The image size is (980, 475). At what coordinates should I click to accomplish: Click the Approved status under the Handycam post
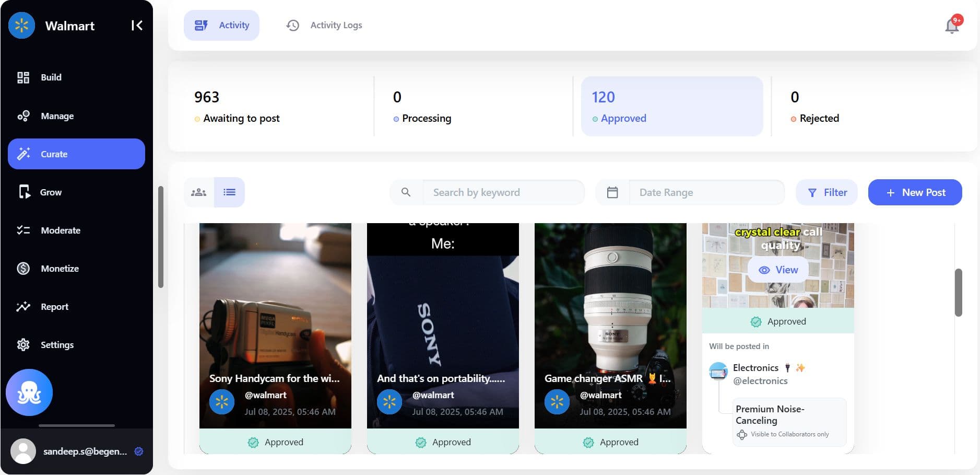(275, 442)
